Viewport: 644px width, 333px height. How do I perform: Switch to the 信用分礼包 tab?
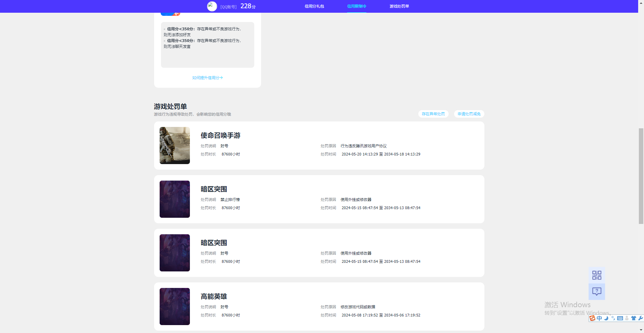(x=314, y=6)
